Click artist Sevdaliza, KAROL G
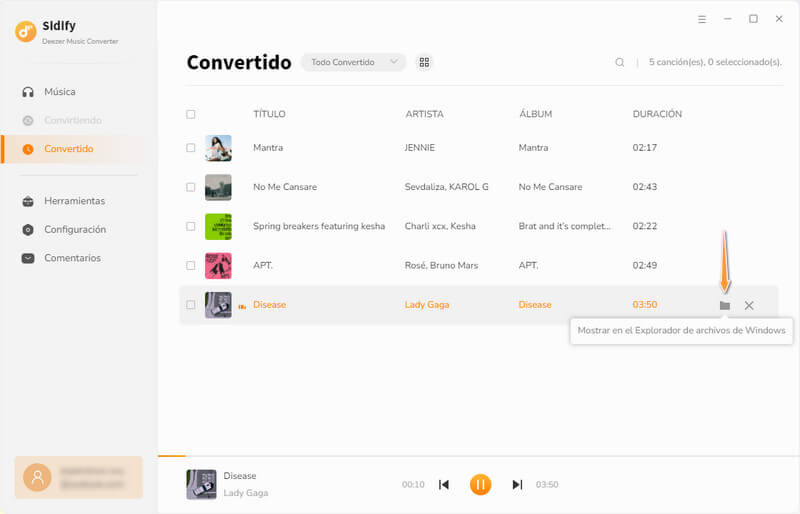 [x=446, y=187]
